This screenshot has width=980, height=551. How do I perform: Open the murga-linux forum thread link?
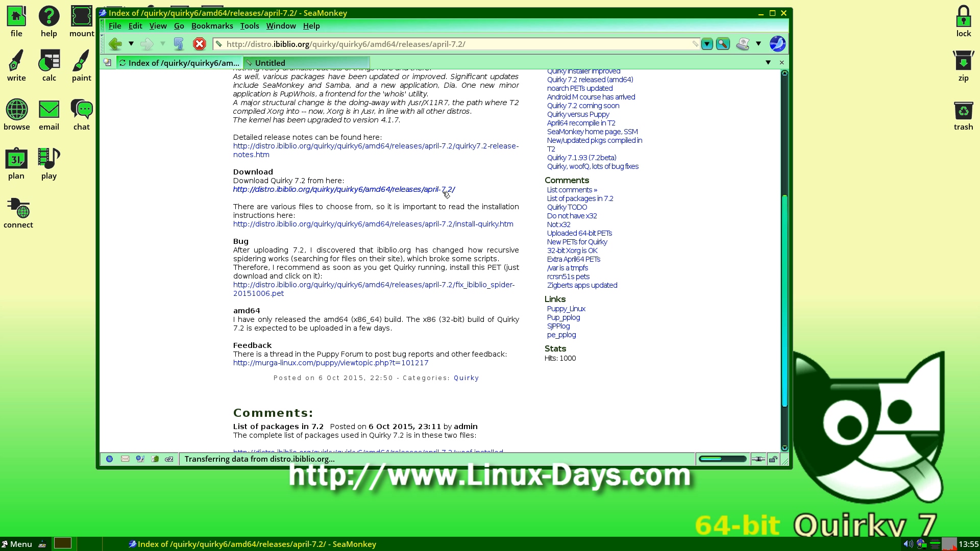tap(331, 363)
